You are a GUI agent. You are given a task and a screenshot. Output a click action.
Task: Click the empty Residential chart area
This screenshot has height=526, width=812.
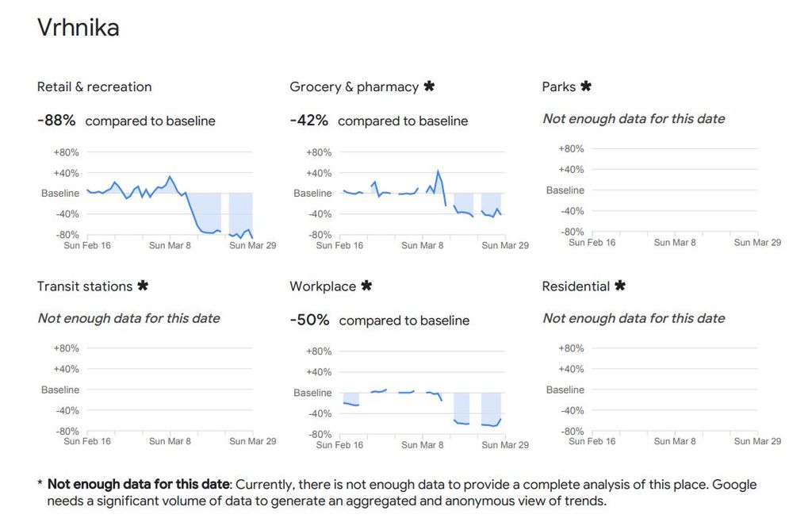(672, 390)
